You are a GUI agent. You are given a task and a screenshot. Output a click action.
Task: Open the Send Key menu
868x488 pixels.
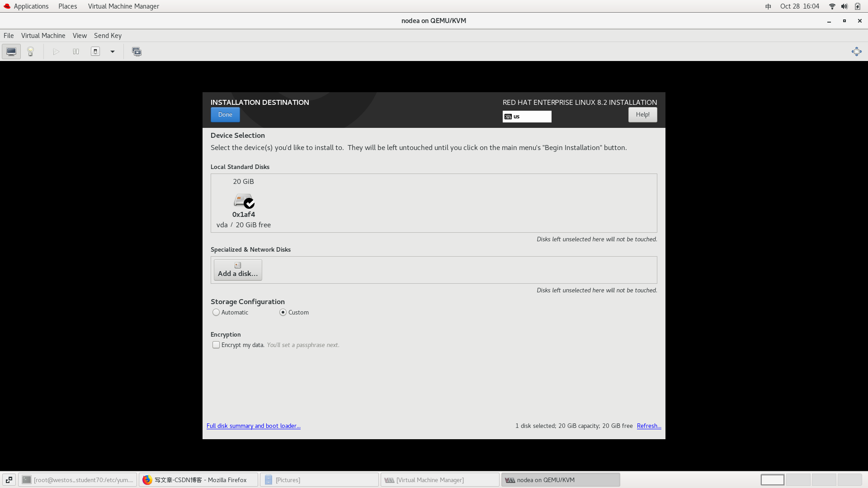[x=108, y=36]
